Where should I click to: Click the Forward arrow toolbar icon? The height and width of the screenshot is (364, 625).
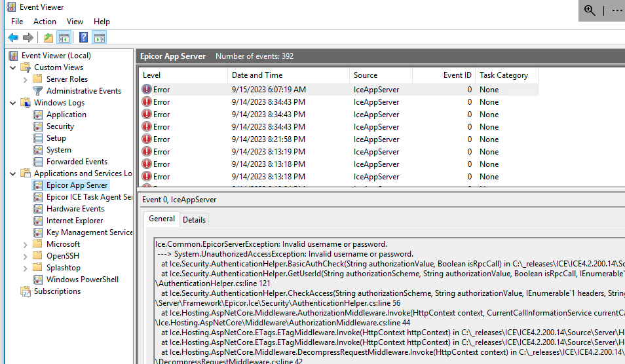[28, 38]
